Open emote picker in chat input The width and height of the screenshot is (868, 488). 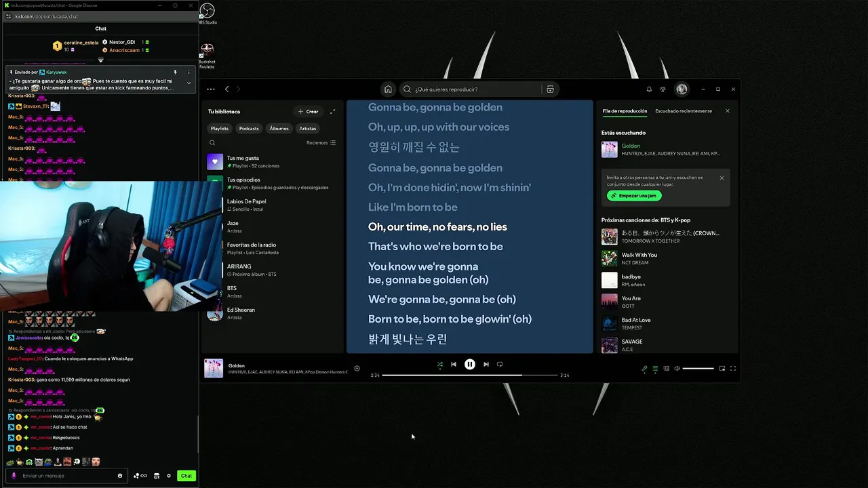point(120,476)
